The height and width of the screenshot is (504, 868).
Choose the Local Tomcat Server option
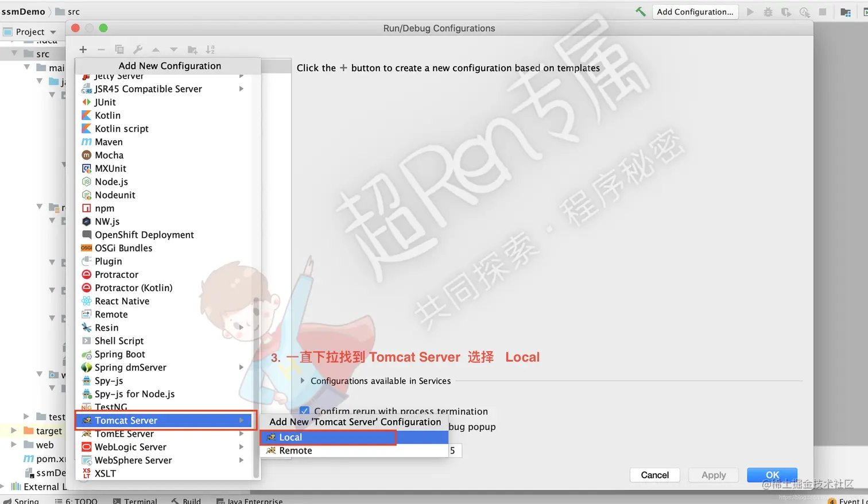[x=354, y=437]
